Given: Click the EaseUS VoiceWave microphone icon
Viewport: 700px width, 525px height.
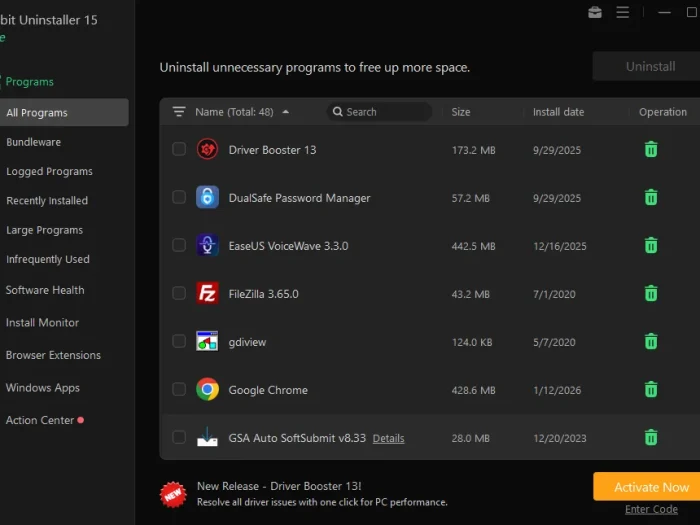Looking at the screenshot, I should (207, 245).
